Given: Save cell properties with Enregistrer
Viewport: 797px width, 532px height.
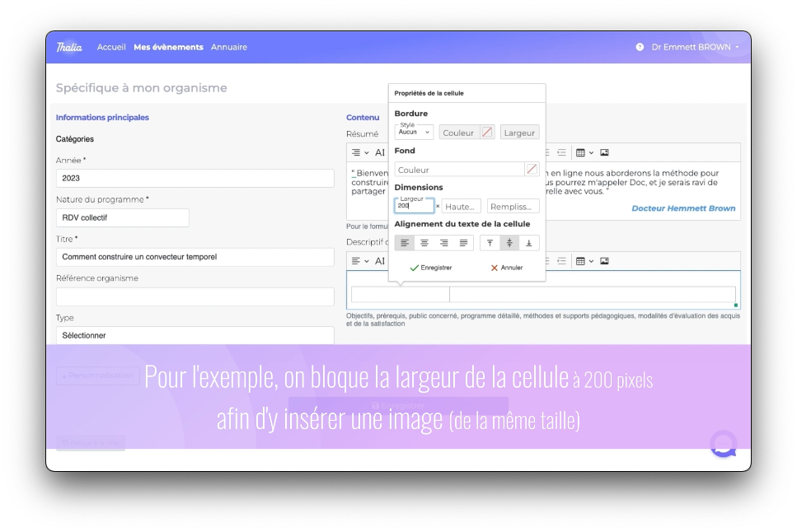Looking at the screenshot, I should click(x=430, y=268).
